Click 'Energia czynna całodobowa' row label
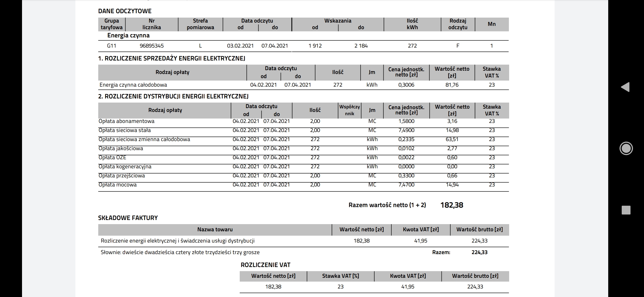This screenshot has height=297, width=644. (x=133, y=85)
